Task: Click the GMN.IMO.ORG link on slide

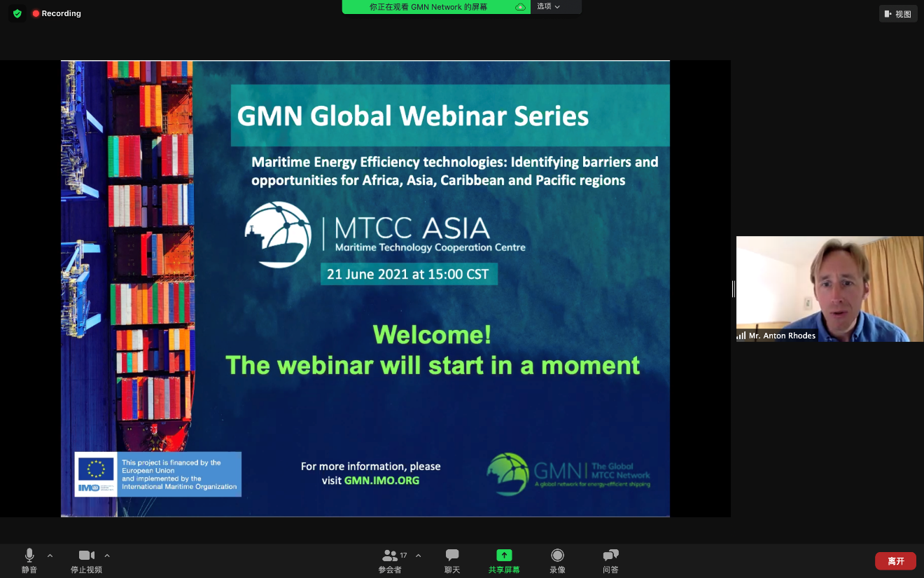Action: 381,481
